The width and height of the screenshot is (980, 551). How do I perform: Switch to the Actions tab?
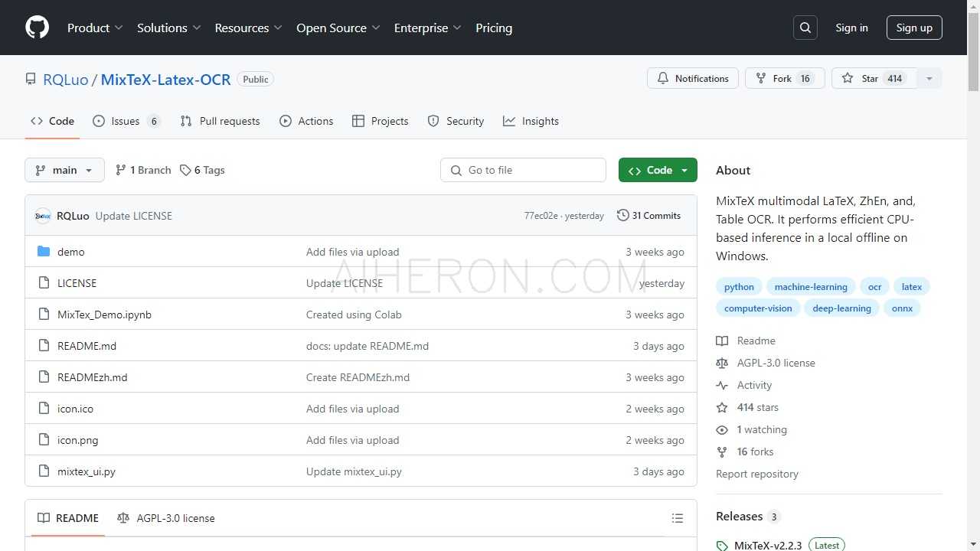tap(306, 121)
